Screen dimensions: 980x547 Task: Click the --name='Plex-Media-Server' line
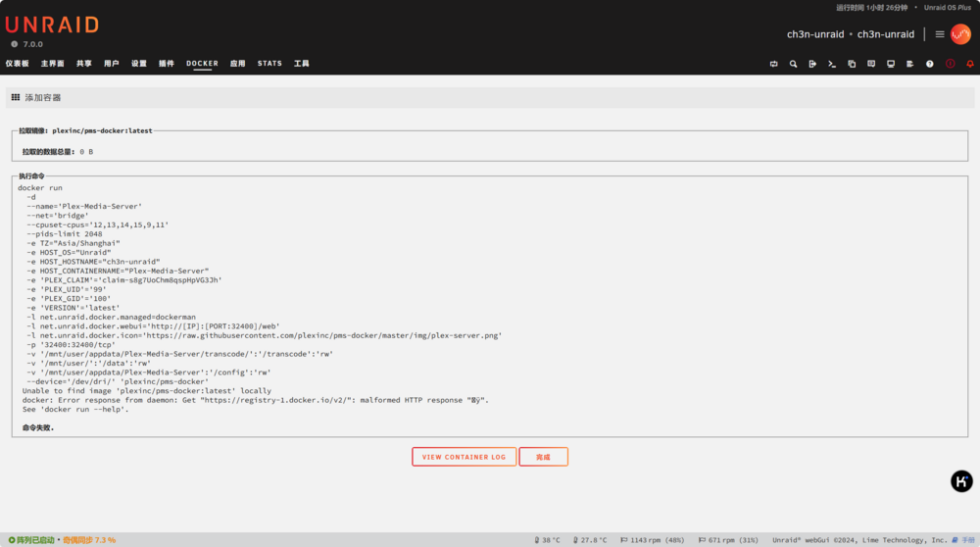[x=84, y=206]
